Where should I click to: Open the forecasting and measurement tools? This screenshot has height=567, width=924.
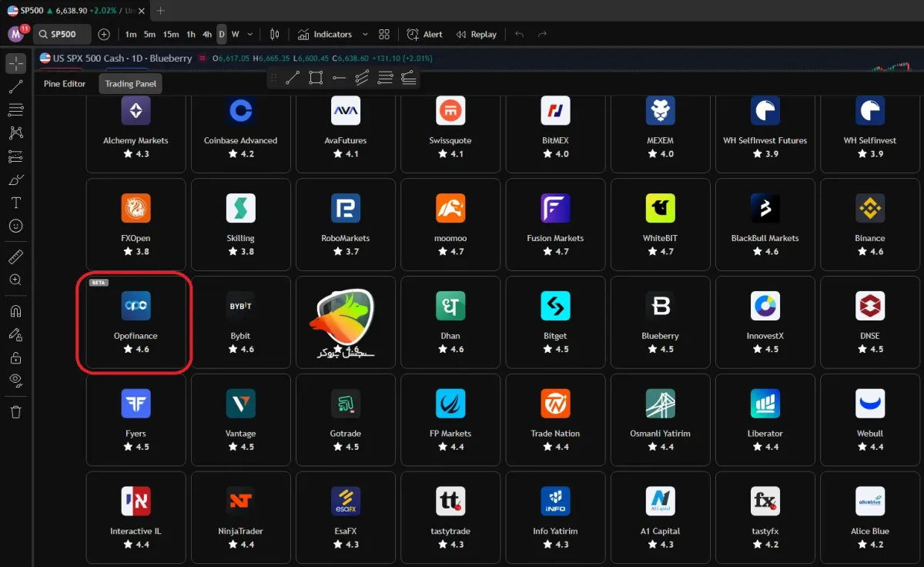(x=15, y=156)
